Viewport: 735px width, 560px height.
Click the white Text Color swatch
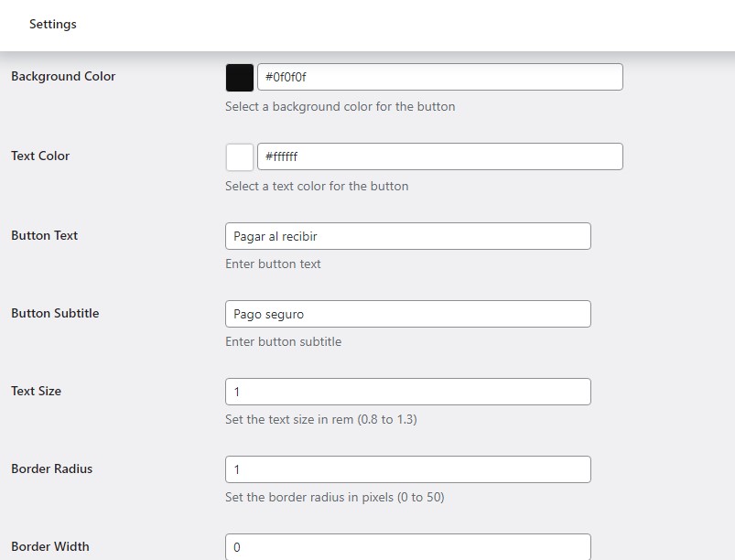(240, 157)
